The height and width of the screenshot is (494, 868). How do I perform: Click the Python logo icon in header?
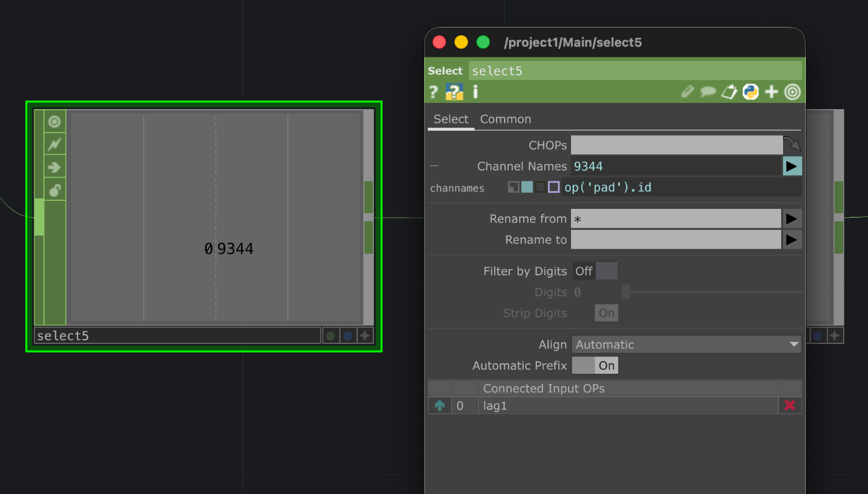click(751, 92)
